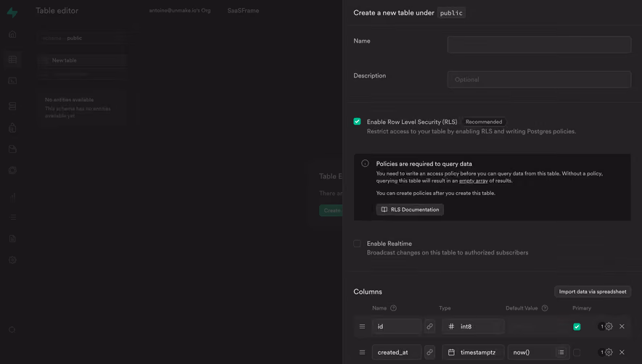This screenshot has width=642, height=364.
Task: Uncheck Primary for id column
Action: (x=577, y=327)
